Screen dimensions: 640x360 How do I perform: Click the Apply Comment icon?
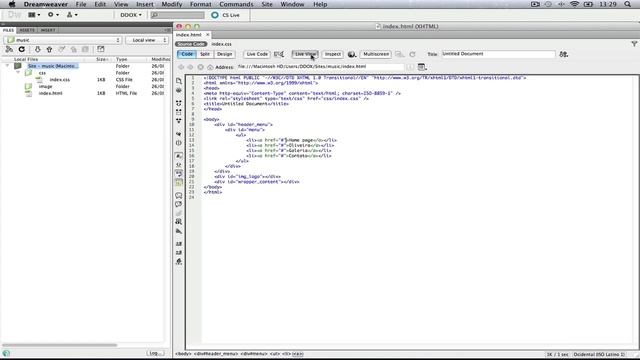coord(179,196)
